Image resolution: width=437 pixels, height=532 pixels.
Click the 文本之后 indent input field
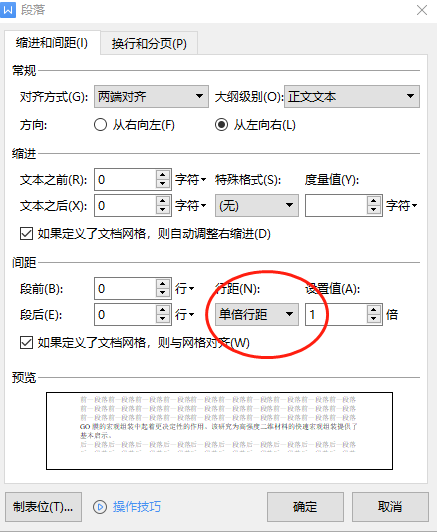[x=125, y=206]
